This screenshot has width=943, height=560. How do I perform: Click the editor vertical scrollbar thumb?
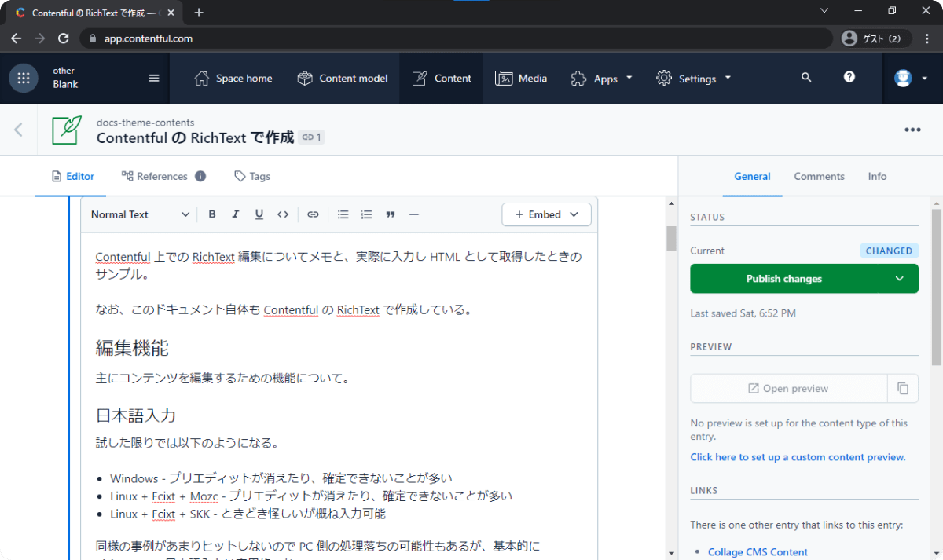[x=671, y=239]
